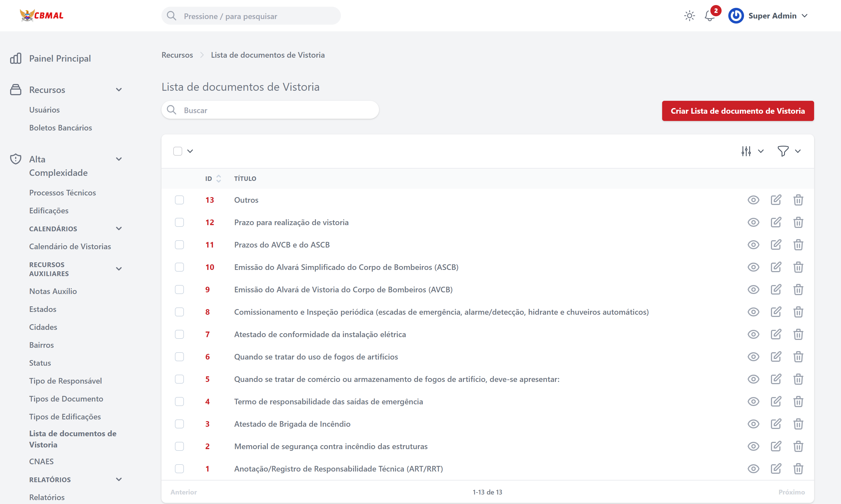
Task: Check the select-all checkbox above the table
Action: (178, 151)
